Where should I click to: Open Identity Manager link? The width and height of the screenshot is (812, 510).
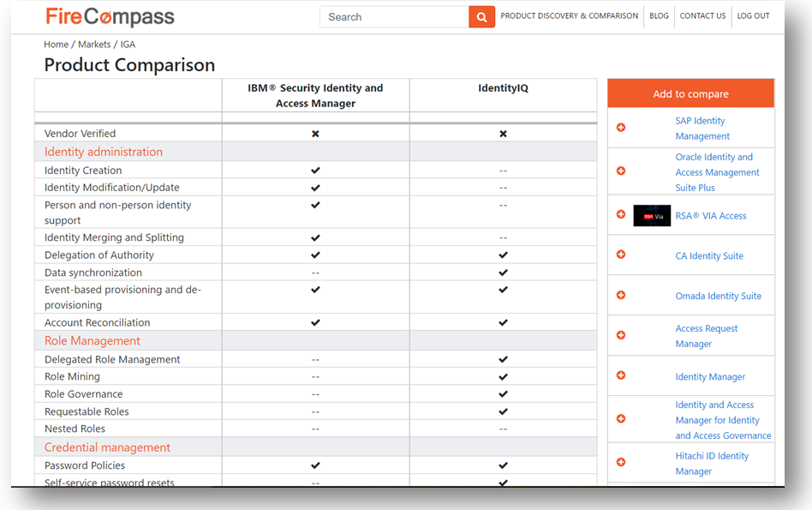point(710,377)
